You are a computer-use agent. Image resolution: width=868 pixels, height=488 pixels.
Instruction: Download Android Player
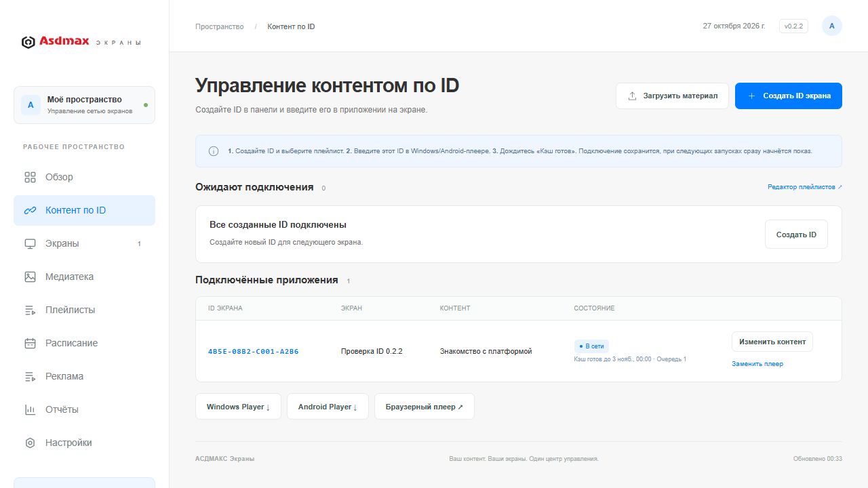(x=328, y=407)
